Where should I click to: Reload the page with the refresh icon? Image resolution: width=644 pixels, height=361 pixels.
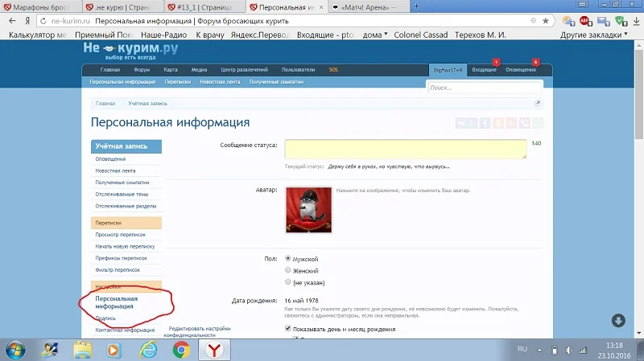click(43, 21)
